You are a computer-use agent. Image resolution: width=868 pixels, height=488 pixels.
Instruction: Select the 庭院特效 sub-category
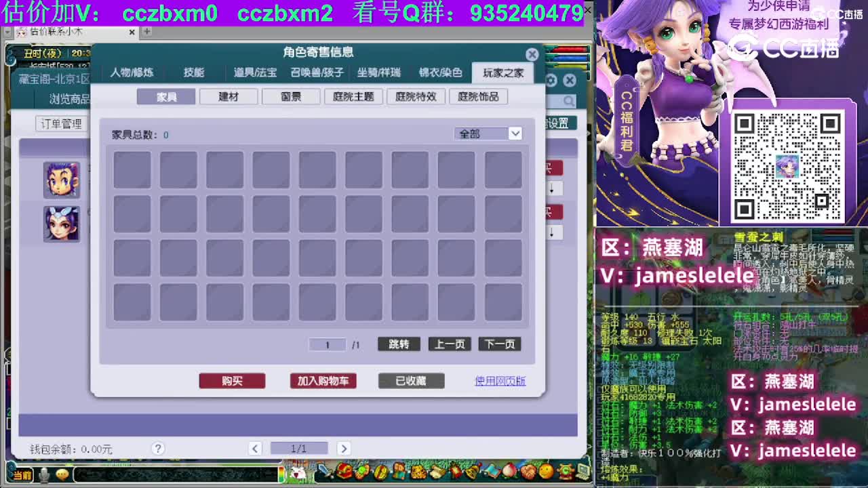coord(416,97)
